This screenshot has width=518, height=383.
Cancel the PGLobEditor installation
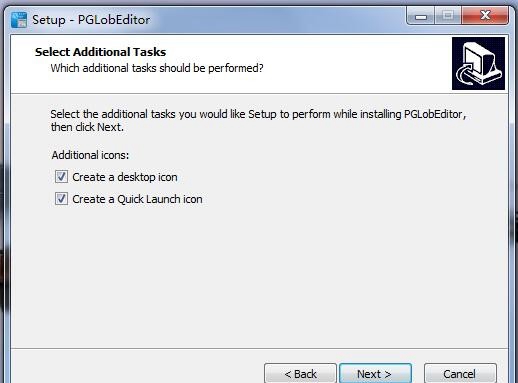coord(460,374)
